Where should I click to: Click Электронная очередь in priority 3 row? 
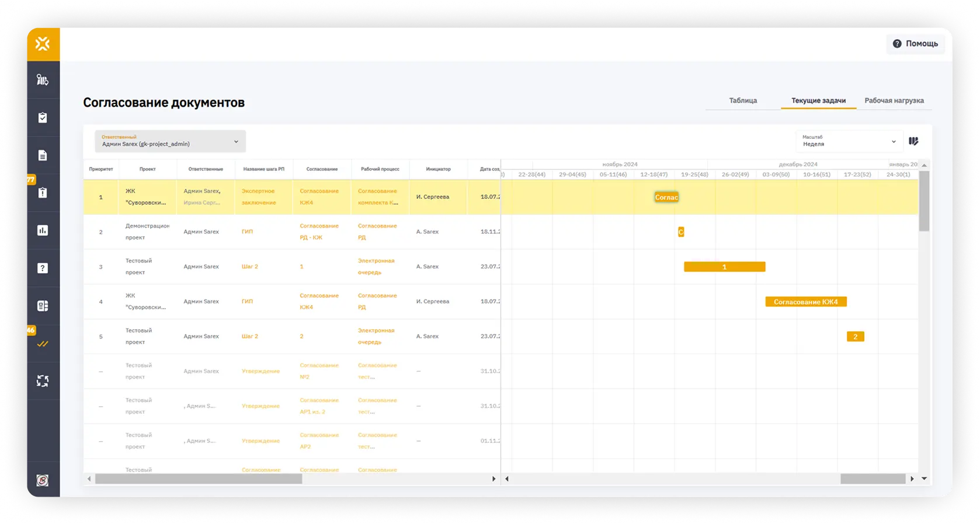(x=376, y=267)
